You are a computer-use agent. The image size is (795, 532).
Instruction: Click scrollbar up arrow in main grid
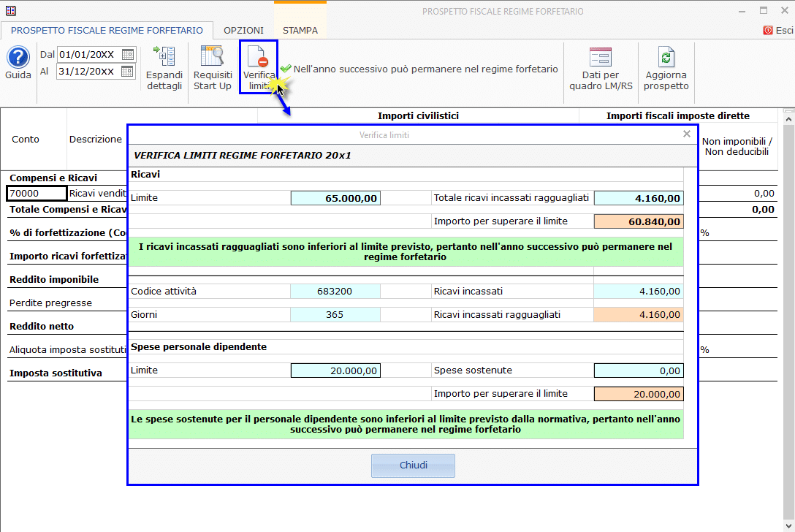[788, 119]
